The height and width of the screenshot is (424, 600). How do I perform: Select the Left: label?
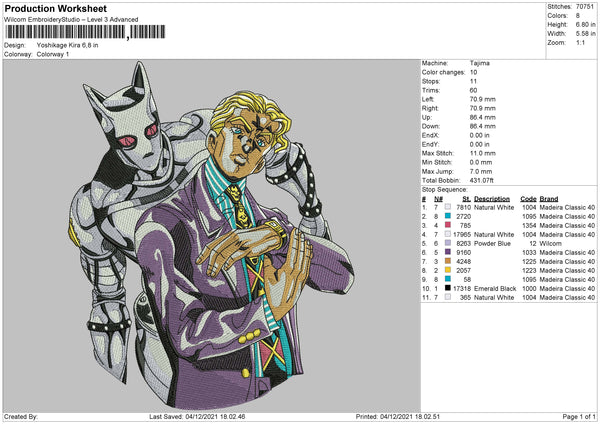pos(428,99)
